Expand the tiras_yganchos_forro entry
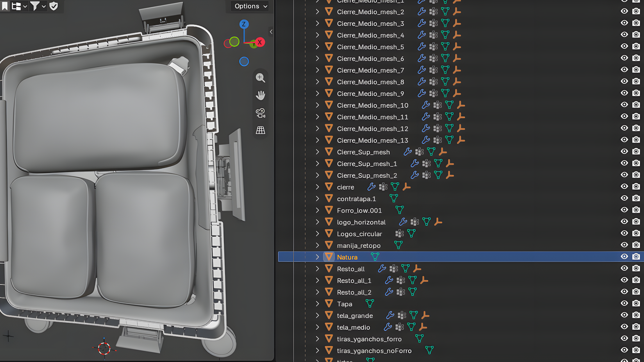This screenshot has height=362, width=644. tap(317, 339)
